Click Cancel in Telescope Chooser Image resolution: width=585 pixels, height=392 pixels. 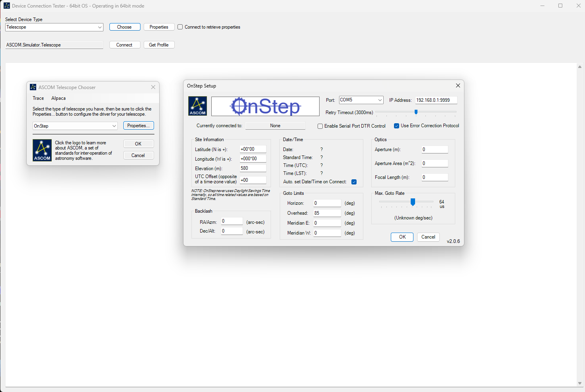(x=138, y=155)
